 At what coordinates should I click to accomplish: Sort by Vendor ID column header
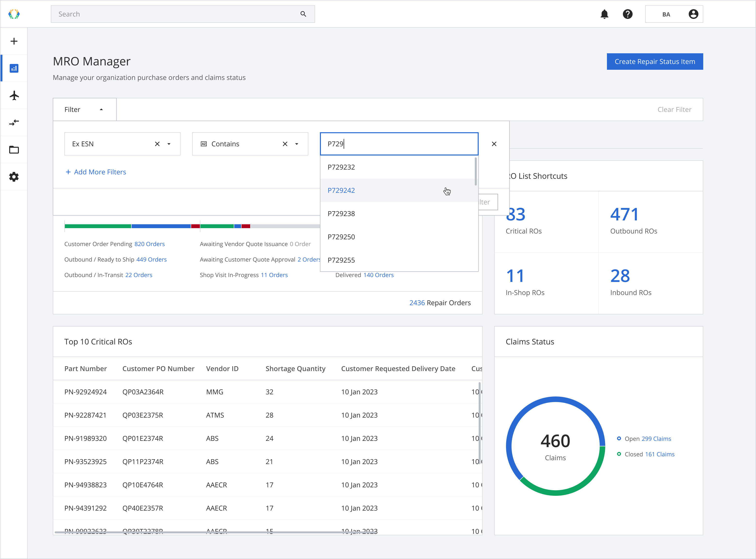tap(222, 368)
